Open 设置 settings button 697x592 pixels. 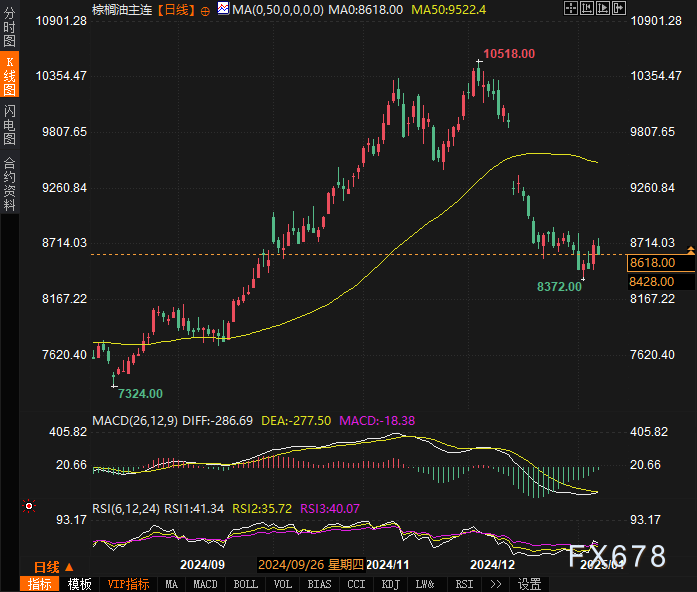pos(529,584)
